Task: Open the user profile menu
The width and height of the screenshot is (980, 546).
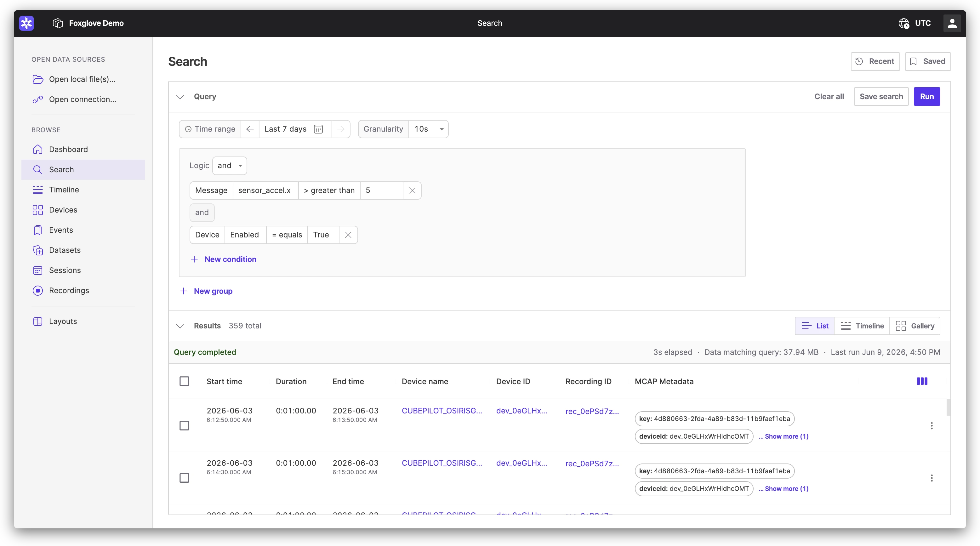Action: [x=951, y=23]
